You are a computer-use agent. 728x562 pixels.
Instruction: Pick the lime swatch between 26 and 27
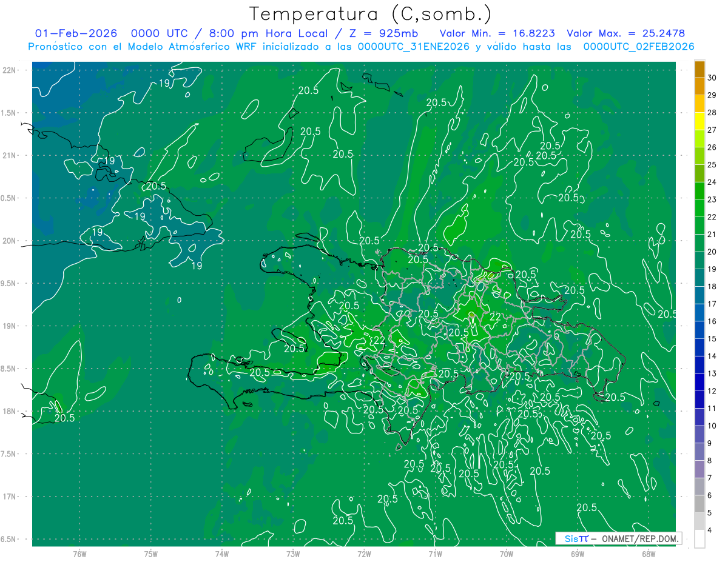tap(699, 139)
